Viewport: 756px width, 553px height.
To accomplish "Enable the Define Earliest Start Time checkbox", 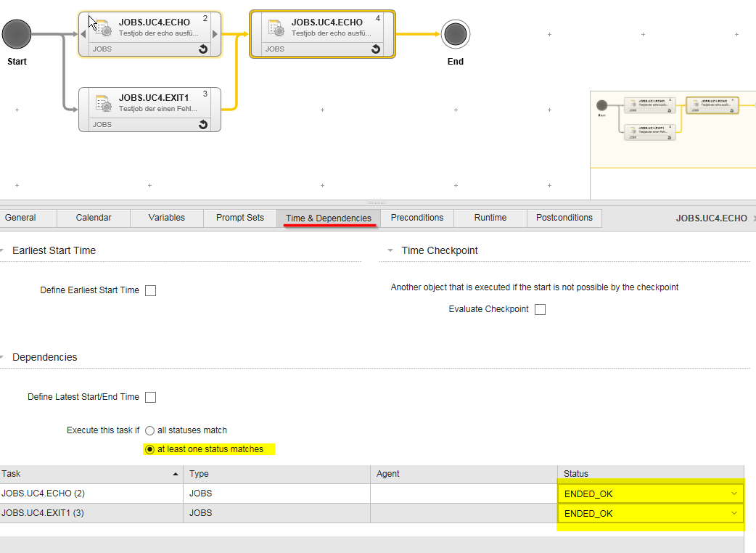I will coord(150,290).
